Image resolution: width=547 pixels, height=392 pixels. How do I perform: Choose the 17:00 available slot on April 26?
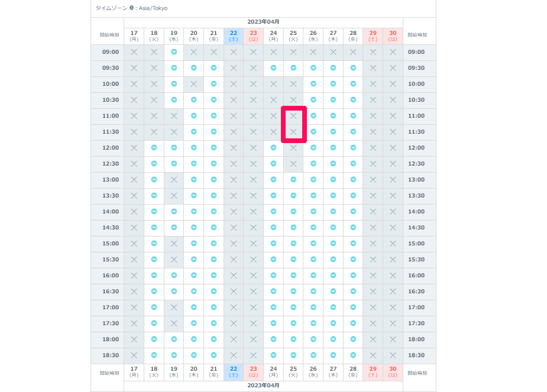point(313,307)
